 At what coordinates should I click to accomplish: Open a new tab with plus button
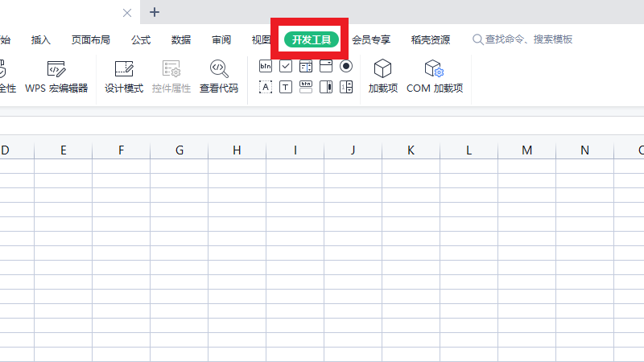click(x=155, y=12)
